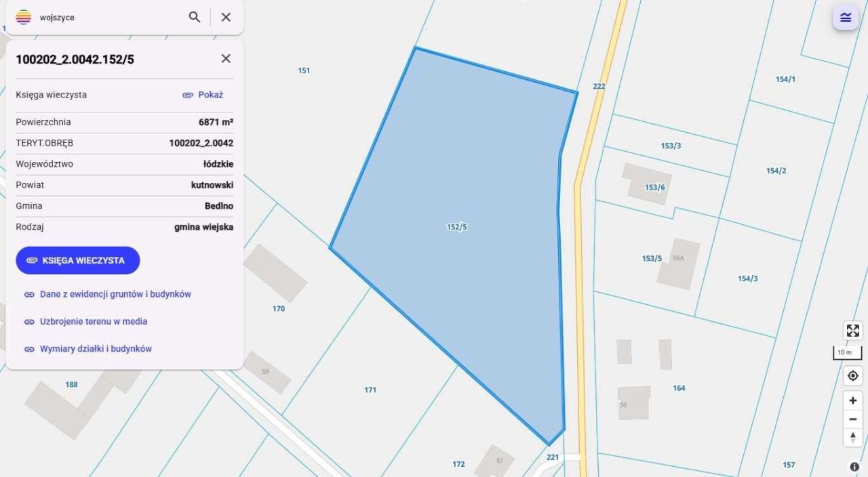Viewport: 868px width, 477px height.
Task: Open 'Uzbrojenie terenu w media' link
Action: (85, 321)
